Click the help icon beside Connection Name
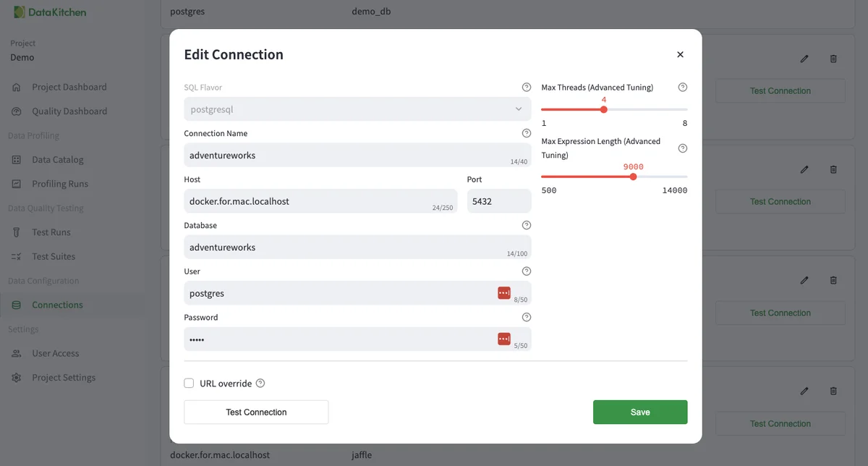 point(527,133)
